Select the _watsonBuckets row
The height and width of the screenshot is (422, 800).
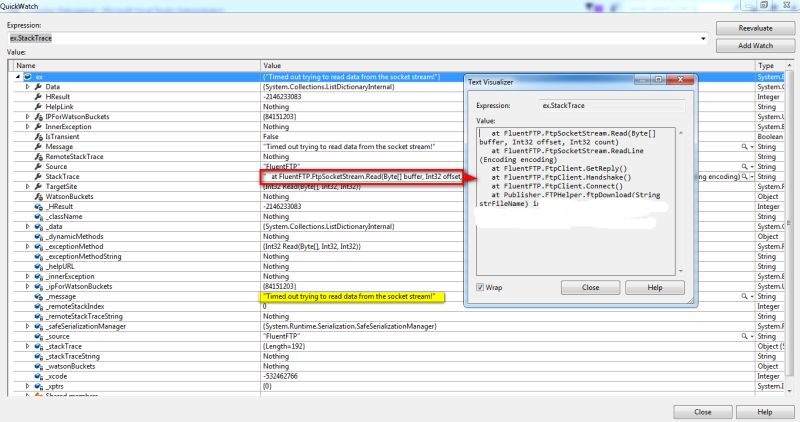click(70, 366)
